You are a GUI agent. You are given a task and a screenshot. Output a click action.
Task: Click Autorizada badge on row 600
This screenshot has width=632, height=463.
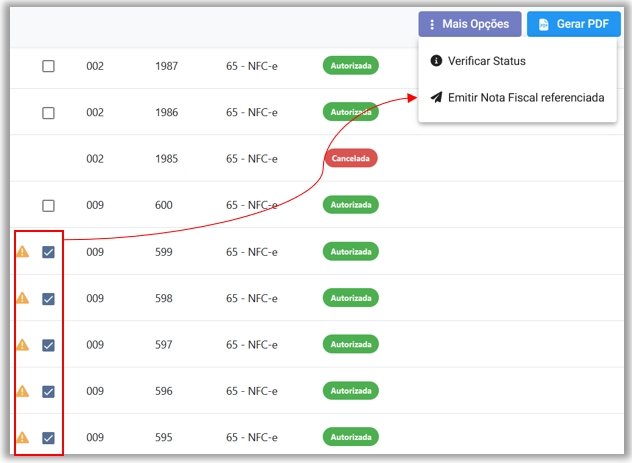pos(350,205)
